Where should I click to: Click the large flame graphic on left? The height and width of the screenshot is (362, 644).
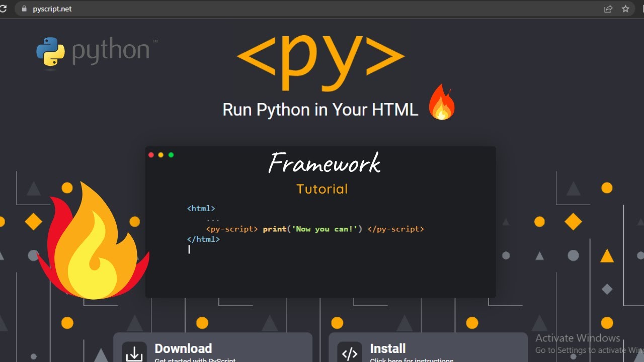(93, 240)
